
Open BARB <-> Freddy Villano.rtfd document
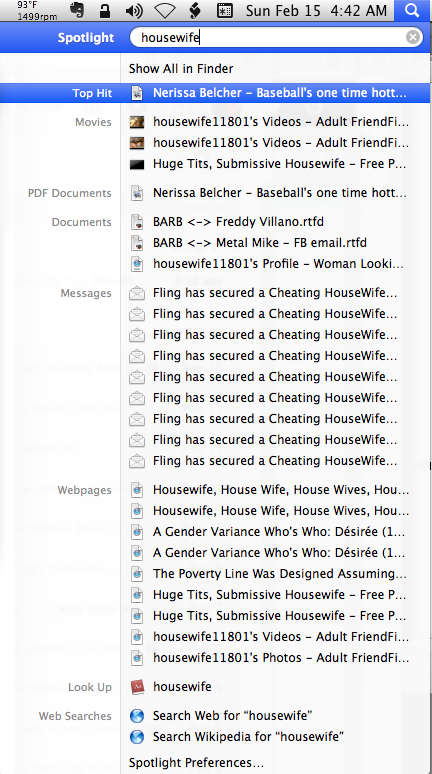[x=238, y=222]
